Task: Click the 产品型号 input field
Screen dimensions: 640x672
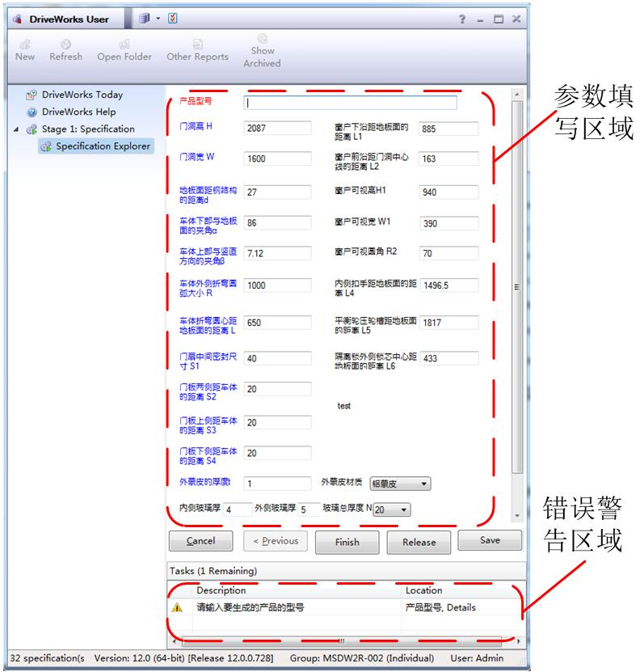Action: pyautogui.click(x=350, y=103)
